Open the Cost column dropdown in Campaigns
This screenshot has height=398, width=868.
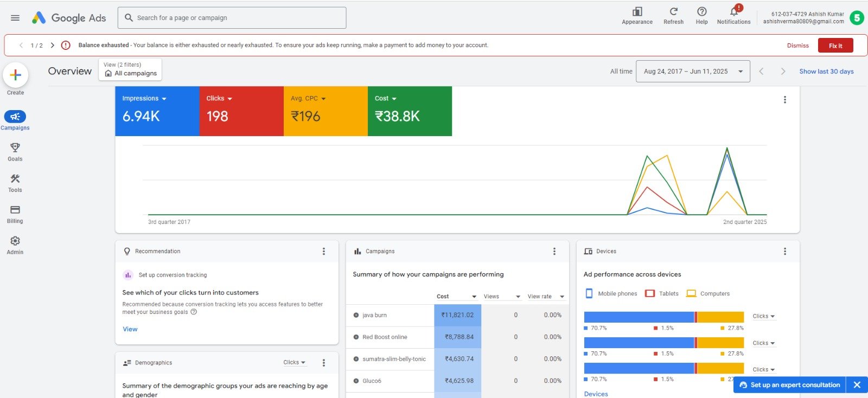(456, 297)
